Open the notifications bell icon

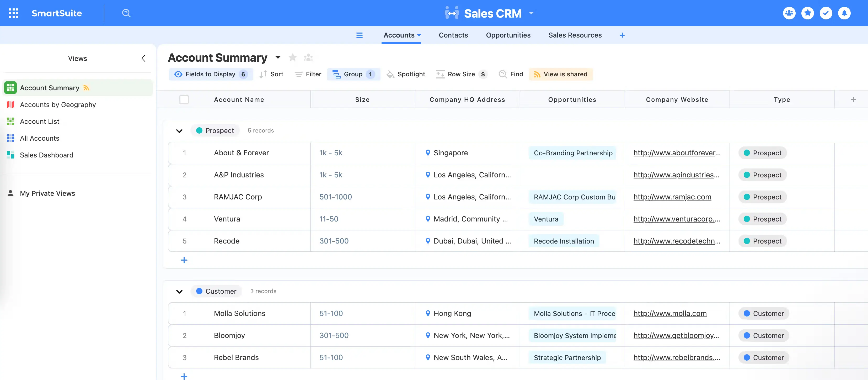coord(844,13)
